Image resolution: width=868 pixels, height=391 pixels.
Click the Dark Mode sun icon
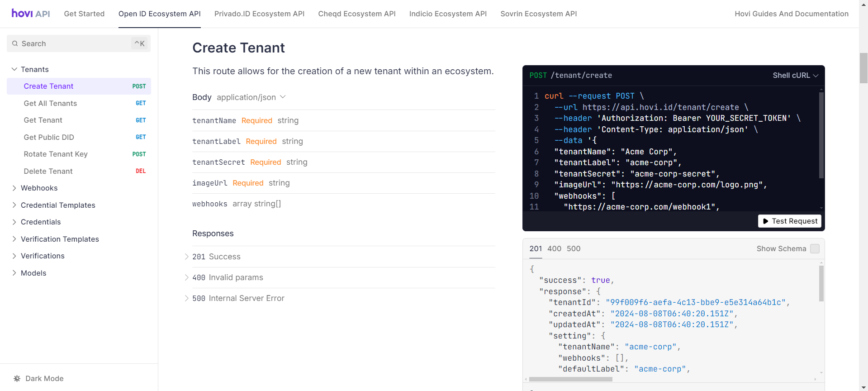[x=17, y=378]
